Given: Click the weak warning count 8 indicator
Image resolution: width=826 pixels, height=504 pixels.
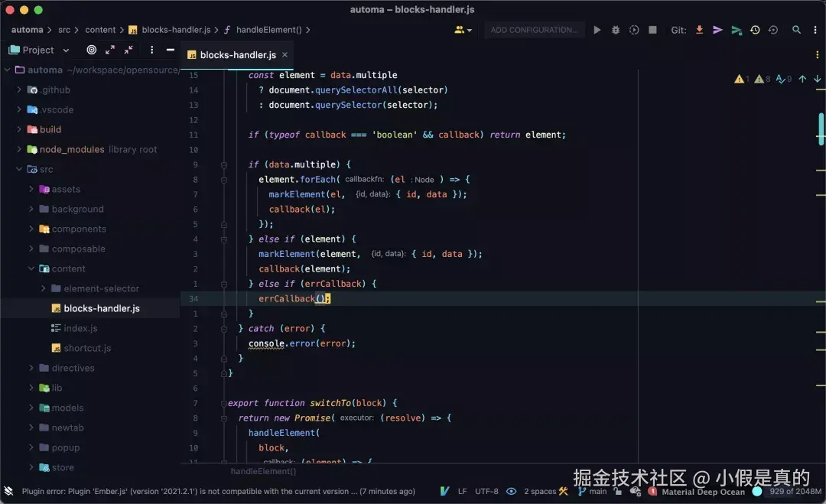Looking at the screenshot, I should tap(762, 79).
